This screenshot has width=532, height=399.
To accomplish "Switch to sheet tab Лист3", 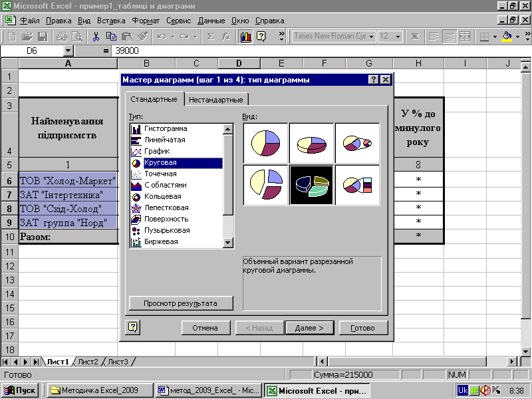I will tap(118, 362).
